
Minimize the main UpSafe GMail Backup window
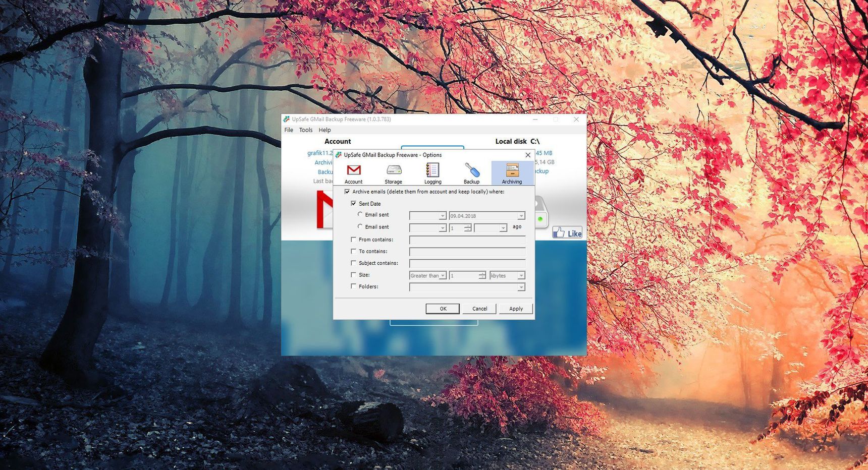pos(535,120)
